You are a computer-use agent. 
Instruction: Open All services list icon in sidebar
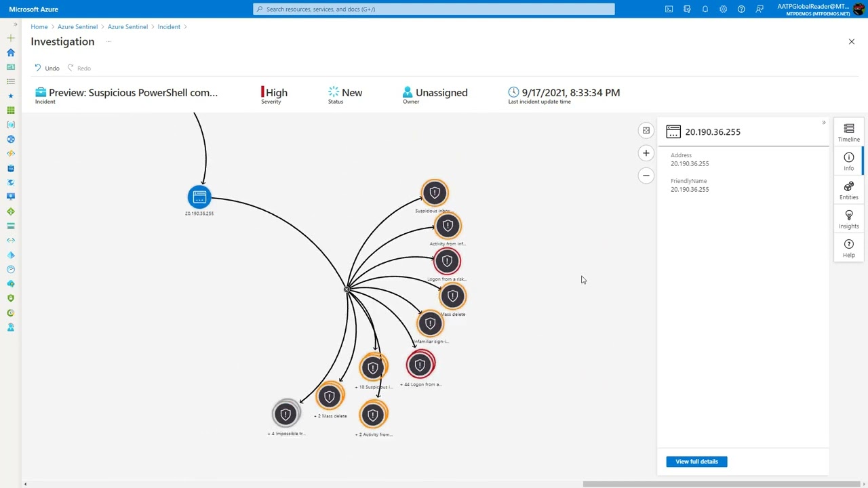tap(10, 81)
